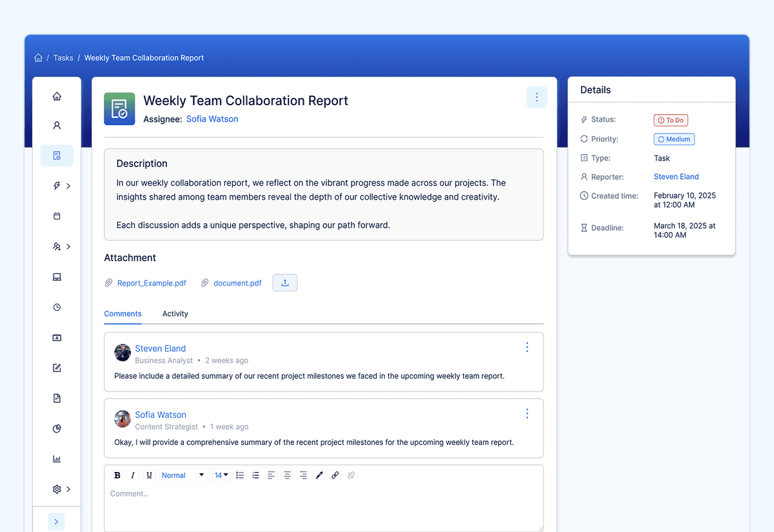
Task: Open the Home page from the sidebar
Action: (57, 97)
